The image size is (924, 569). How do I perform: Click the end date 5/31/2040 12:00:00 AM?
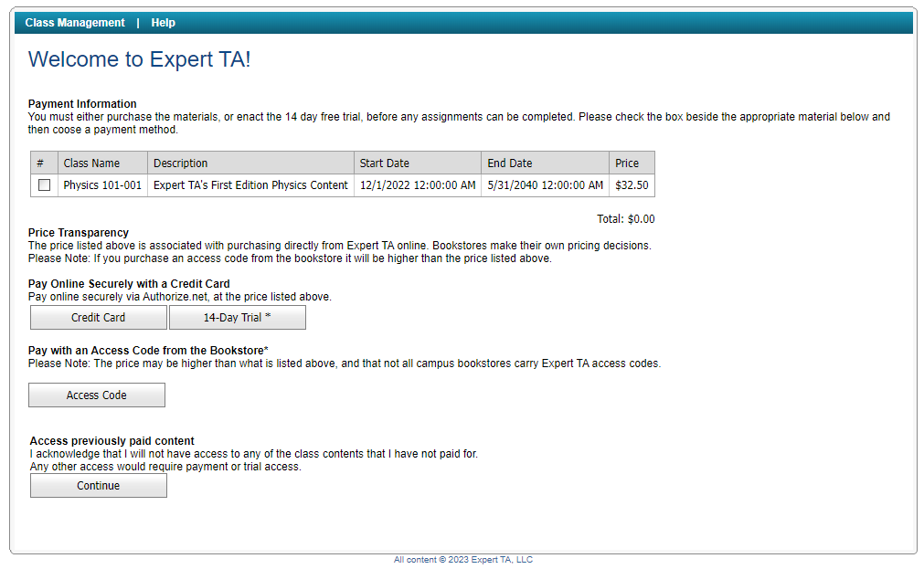(x=545, y=185)
